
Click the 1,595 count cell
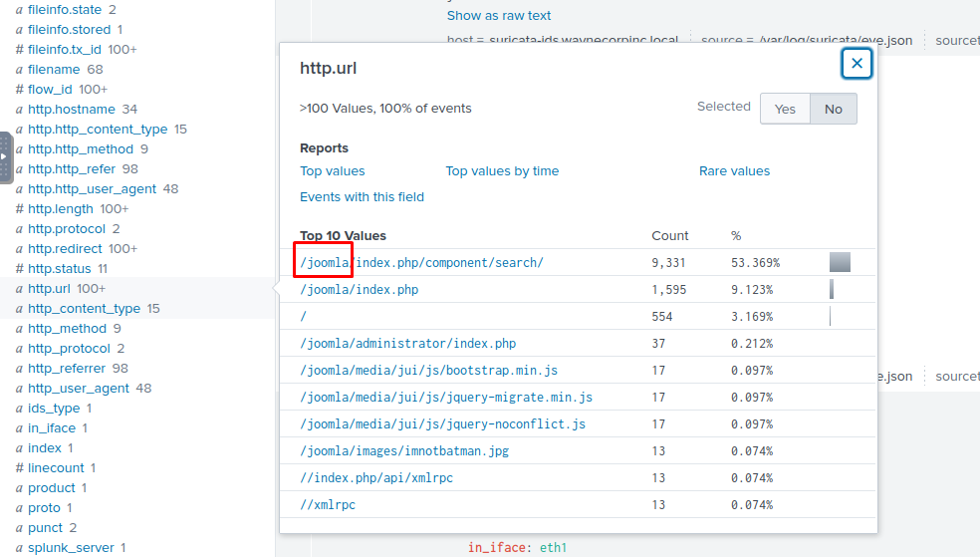point(668,289)
